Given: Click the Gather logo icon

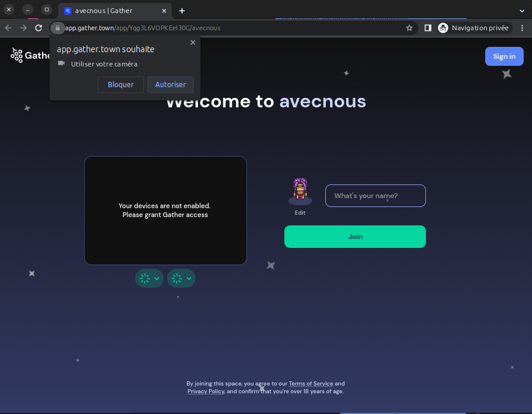Looking at the screenshot, I should [x=17, y=56].
